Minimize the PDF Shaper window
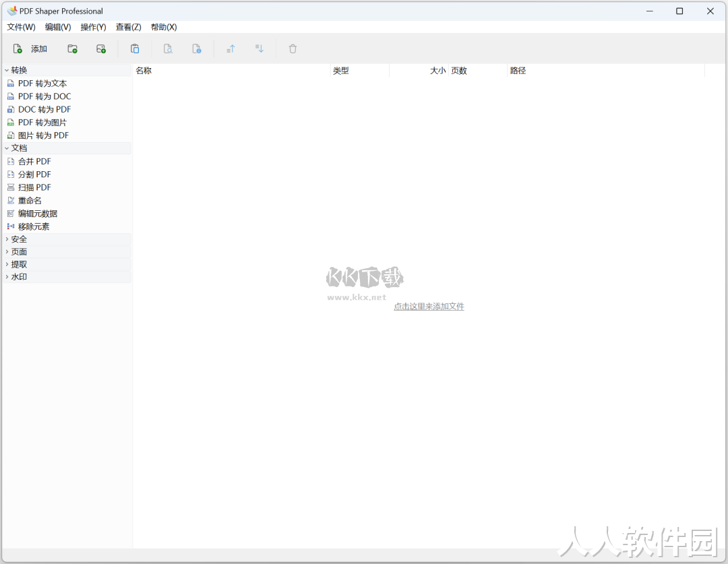 click(650, 11)
